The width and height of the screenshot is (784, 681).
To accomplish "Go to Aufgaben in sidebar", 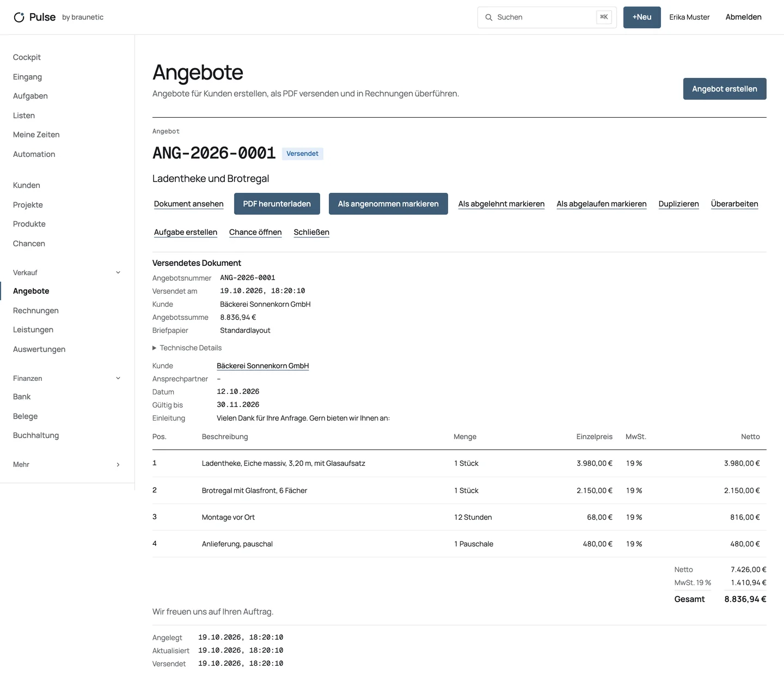I will [x=30, y=96].
